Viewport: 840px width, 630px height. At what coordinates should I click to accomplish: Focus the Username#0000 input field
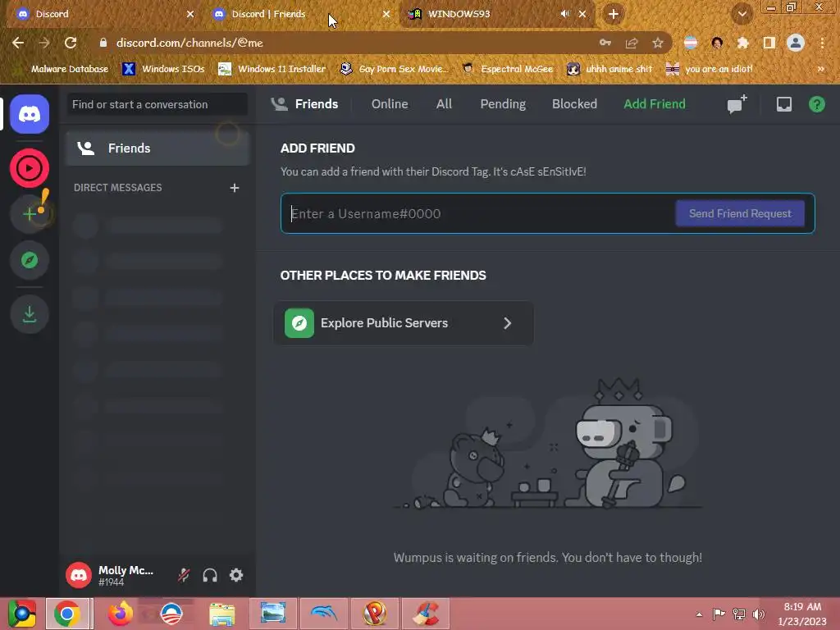pyautogui.click(x=477, y=213)
